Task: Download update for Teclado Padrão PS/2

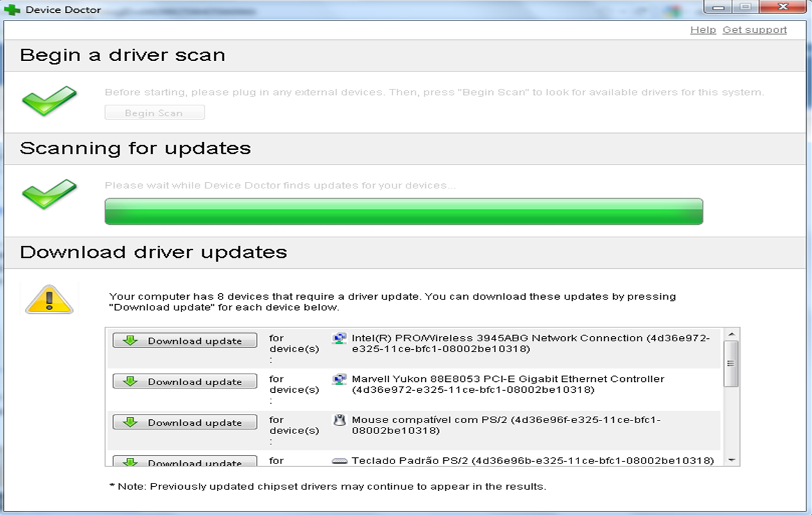Action: click(x=185, y=462)
